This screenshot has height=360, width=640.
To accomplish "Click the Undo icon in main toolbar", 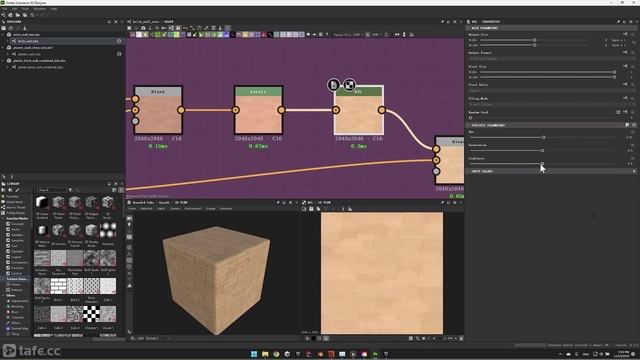I will pyautogui.click(x=32, y=15).
